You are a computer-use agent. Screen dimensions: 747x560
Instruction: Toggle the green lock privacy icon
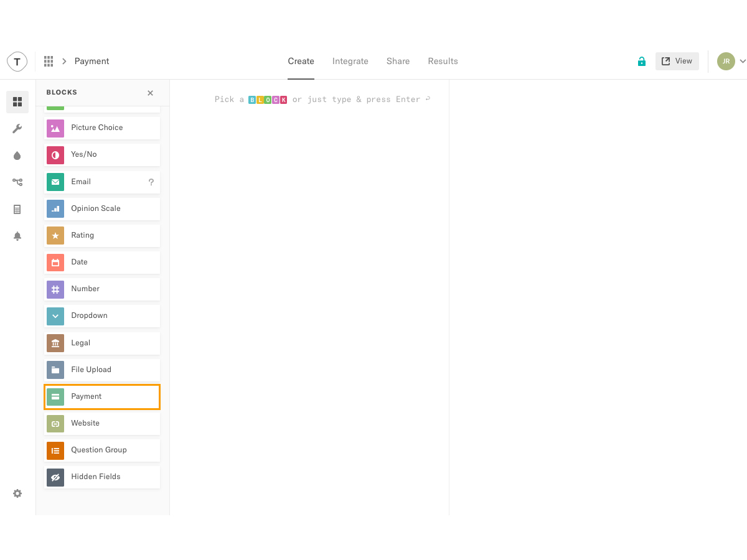tap(641, 61)
